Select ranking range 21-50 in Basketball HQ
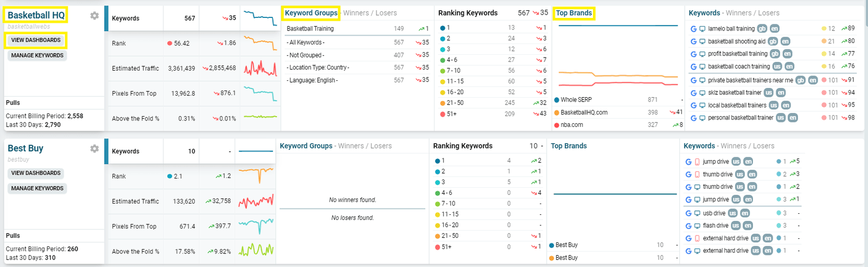The width and height of the screenshot is (868, 267). point(493,103)
